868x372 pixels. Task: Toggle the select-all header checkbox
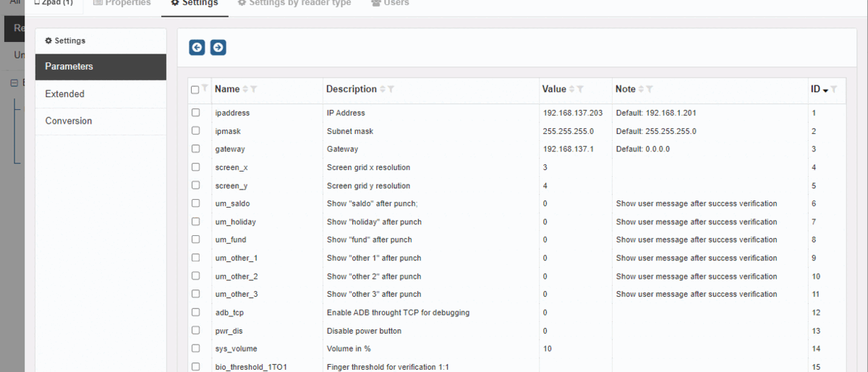[195, 90]
